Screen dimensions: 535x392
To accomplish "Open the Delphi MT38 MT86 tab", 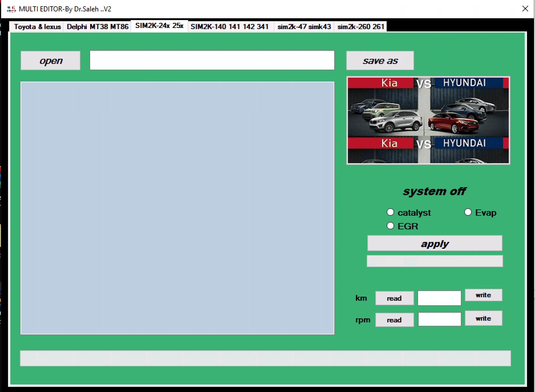I will (x=98, y=27).
